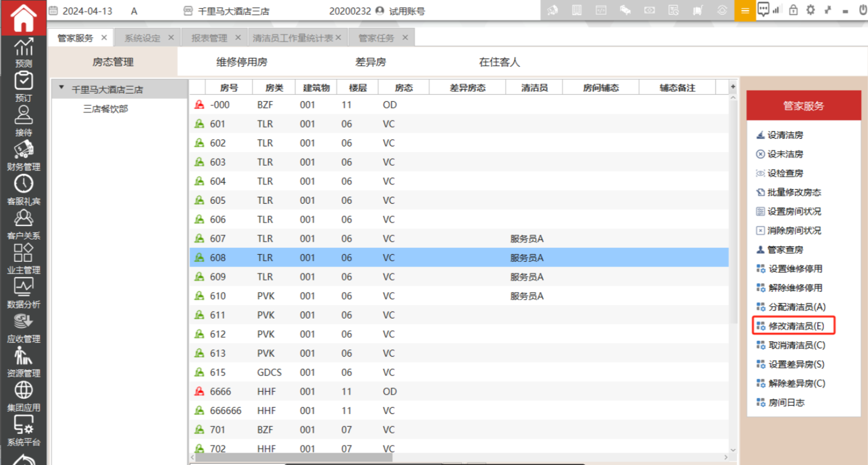Open the 数据分析 data analysis module

[x=23, y=293]
